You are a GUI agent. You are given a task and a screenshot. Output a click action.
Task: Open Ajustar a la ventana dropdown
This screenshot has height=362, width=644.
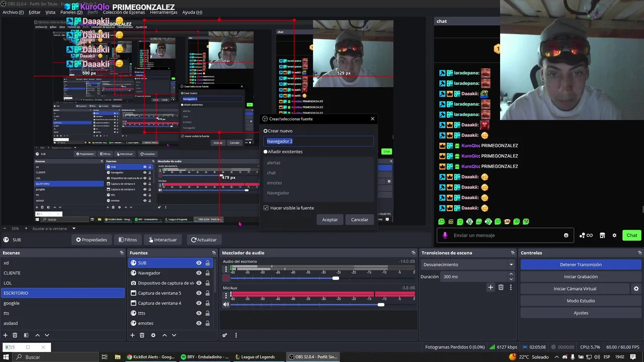tap(74, 229)
